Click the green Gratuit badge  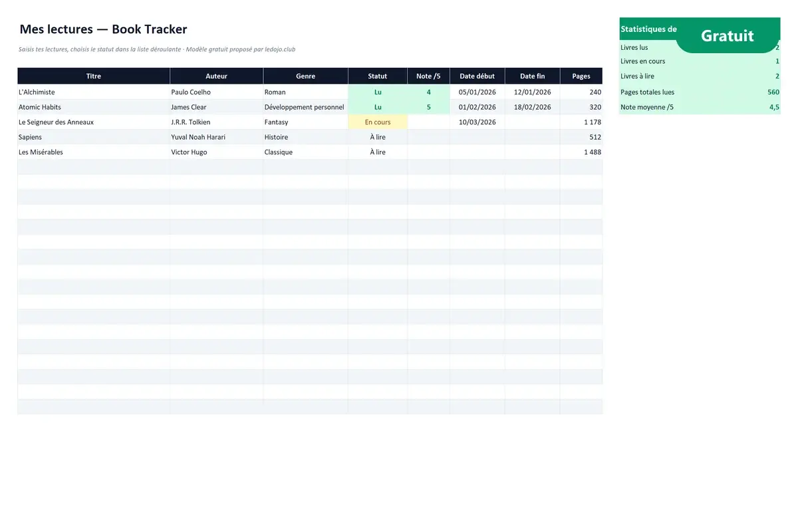click(x=728, y=35)
